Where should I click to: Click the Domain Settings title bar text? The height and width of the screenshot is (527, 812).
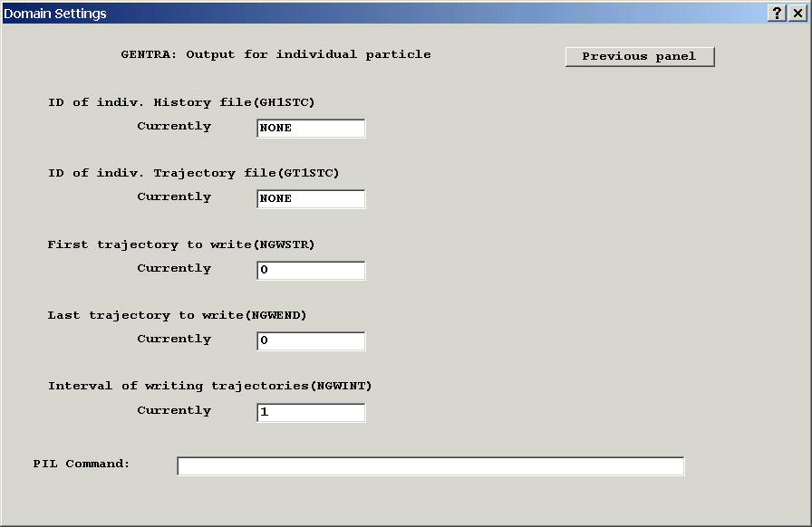pyautogui.click(x=55, y=14)
